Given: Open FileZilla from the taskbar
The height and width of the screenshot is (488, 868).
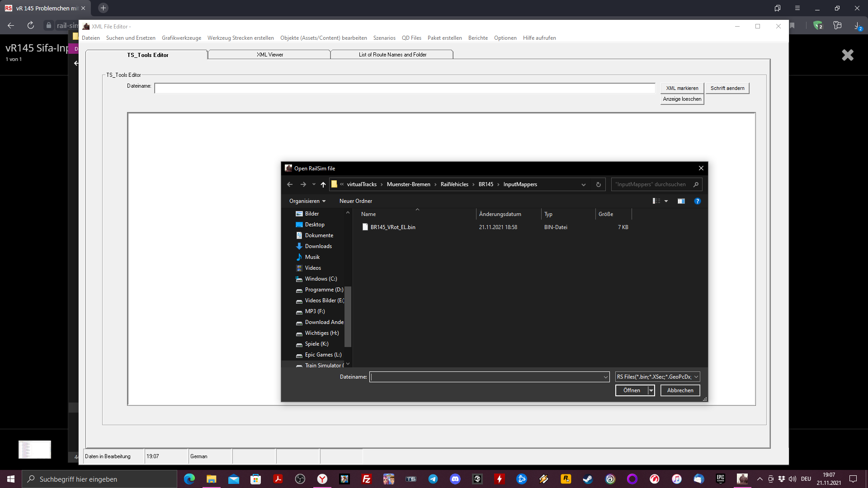Looking at the screenshot, I should click(x=366, y=479).
